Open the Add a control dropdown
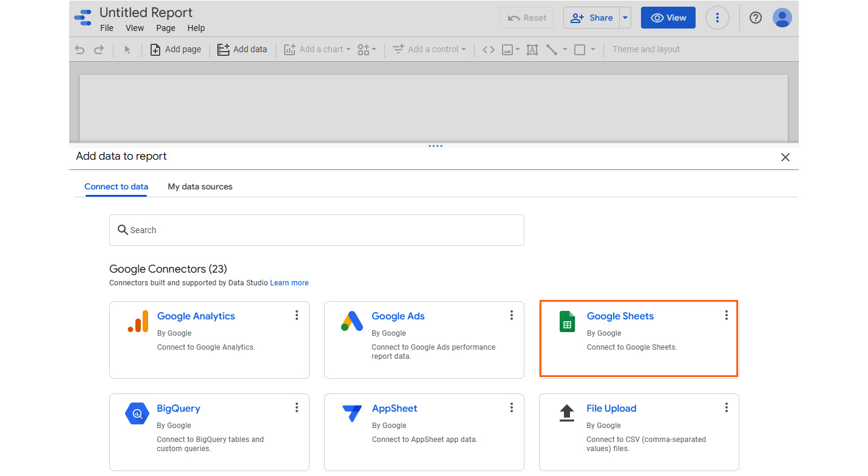868x476 pixels. [429, 50]
